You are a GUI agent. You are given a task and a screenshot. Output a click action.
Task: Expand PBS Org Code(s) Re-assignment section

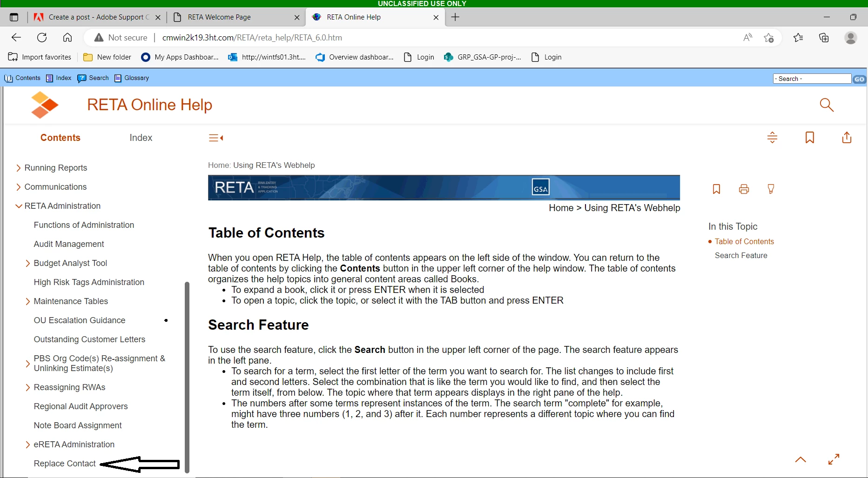coord(28,364)
